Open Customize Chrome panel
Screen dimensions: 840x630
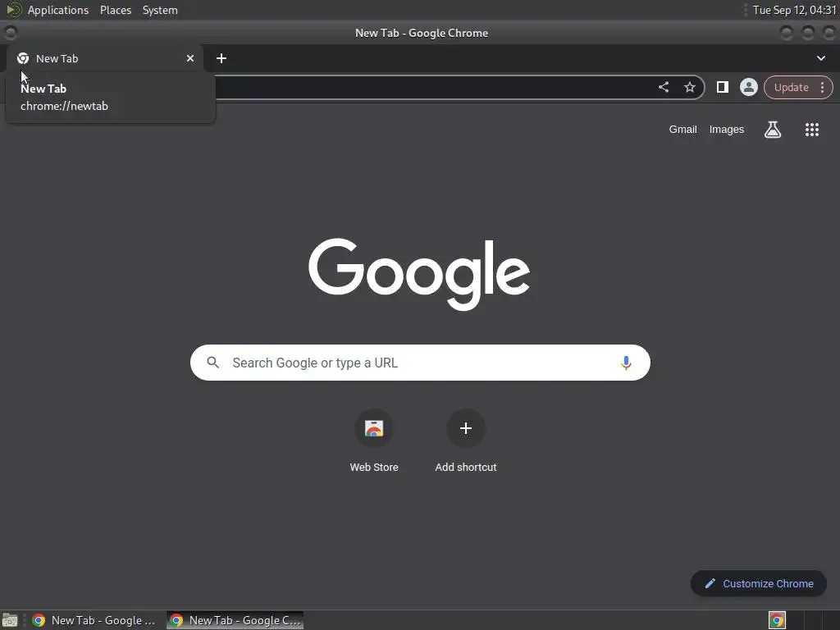click(759, 583)
